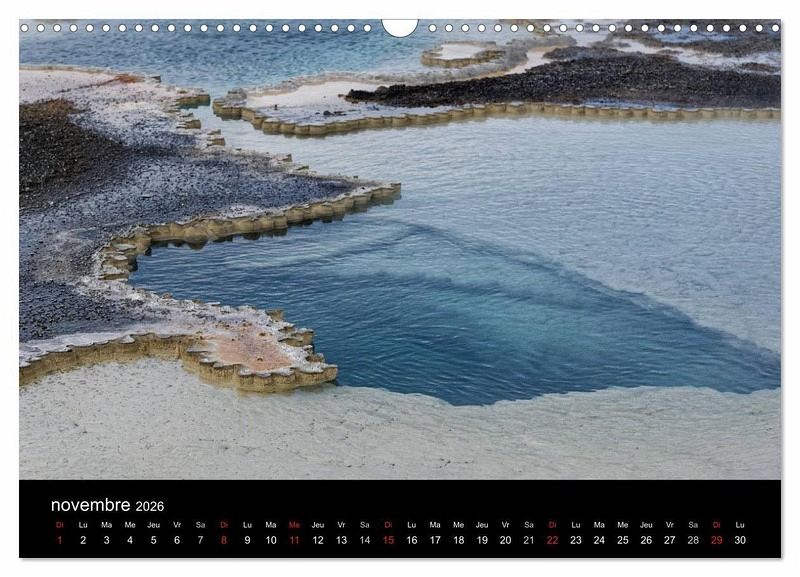The width and height of the screenshot is (800, 577).
Task: Select date 16 in the calendar row
Action: 412,540
